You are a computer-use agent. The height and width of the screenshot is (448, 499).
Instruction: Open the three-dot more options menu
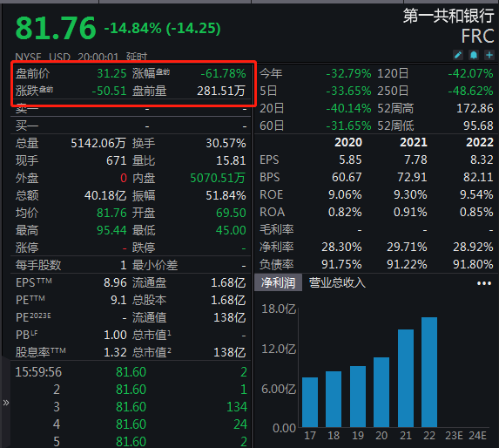pyautogui.click(x=484, y=283)
